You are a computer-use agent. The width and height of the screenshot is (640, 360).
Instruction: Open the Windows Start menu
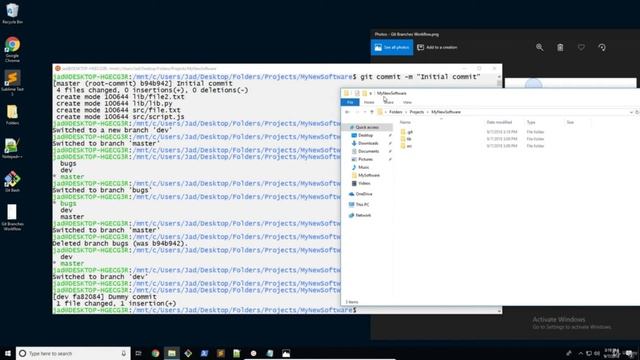pos(7,353)
